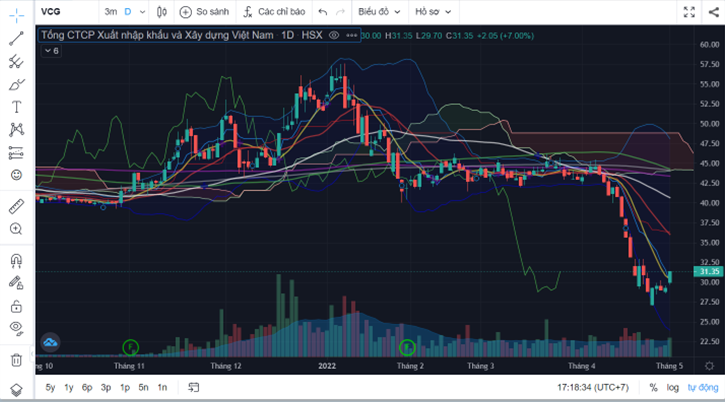
Task: Toggle lock all drawings padlock
Action: click(16, 306)
